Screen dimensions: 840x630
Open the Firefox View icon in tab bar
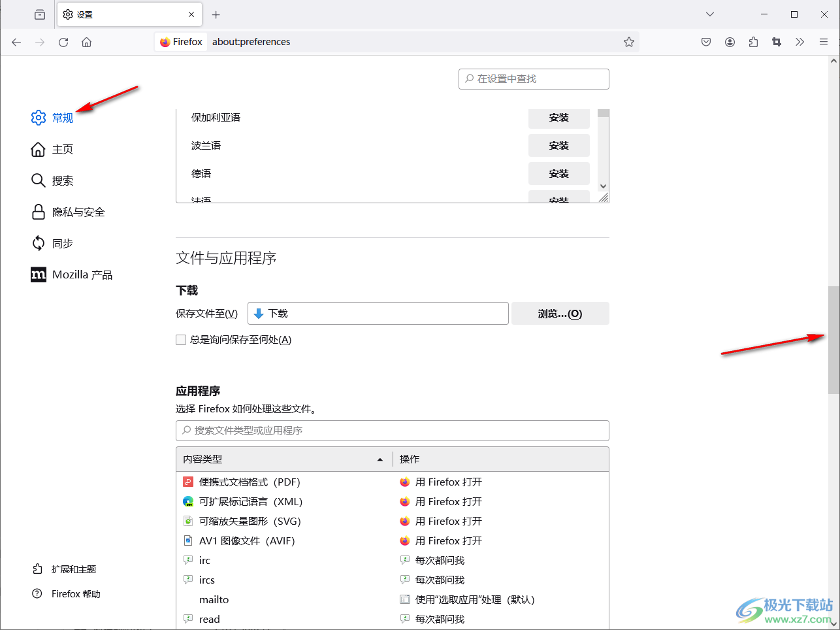click(x=40, y=14)
